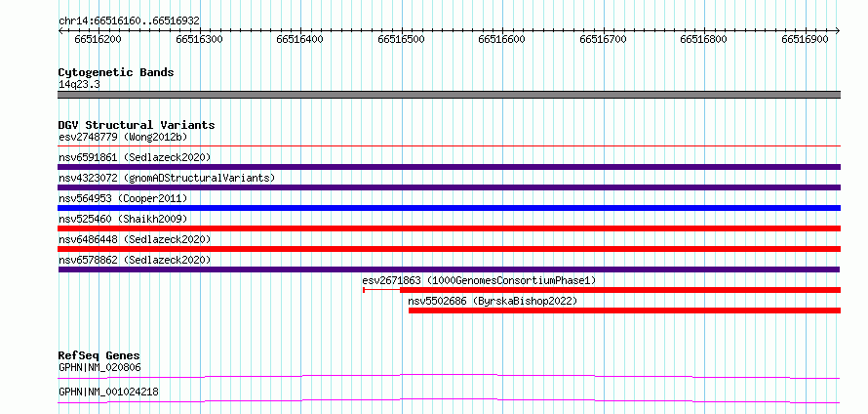
Task: Click magenta line of GPHN|NM_001024218 transcript
Action: (450, 400)
